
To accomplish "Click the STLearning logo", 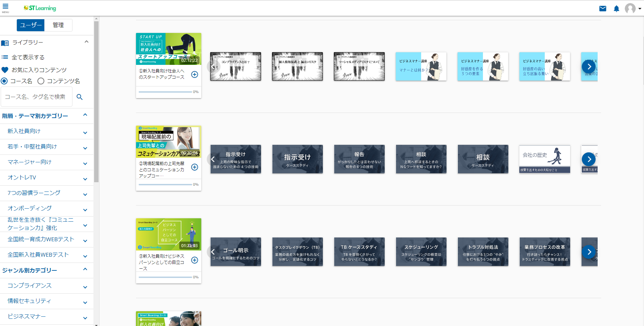I will (40, 8).
